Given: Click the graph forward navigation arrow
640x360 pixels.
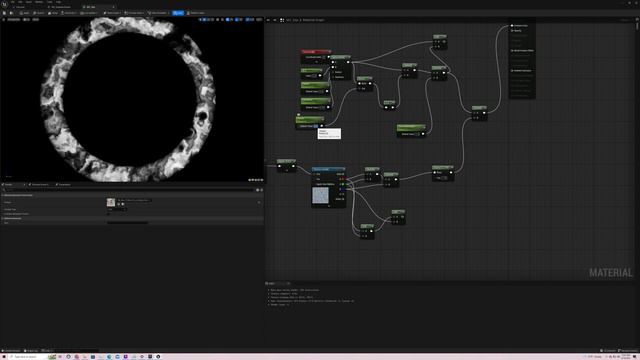Looking at the screenshot, I should pos(275,20).
